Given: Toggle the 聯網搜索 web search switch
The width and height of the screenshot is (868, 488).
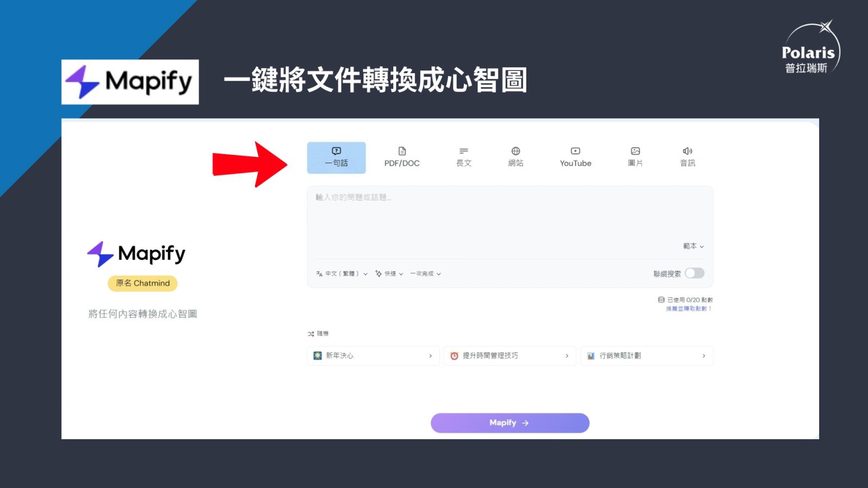Looking at the screenshot, I should [694, 273].
